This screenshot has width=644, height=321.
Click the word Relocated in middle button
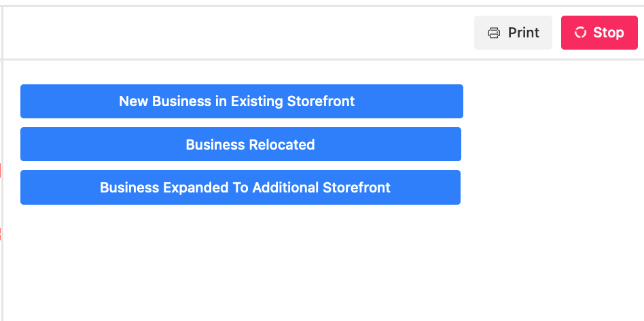(x=282, y=145)
